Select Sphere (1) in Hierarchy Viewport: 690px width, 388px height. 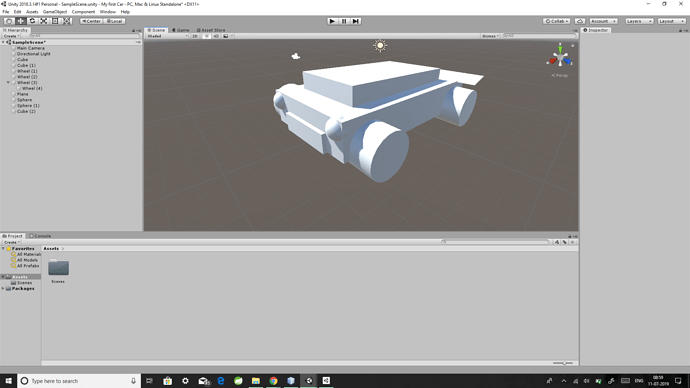(28, 106)
